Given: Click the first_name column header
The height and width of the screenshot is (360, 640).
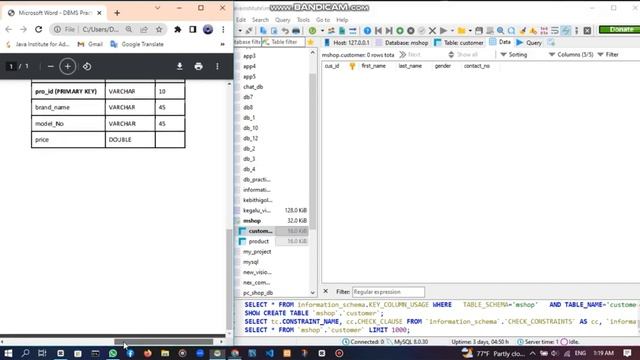Looking at the screenshot, I should [x=373, y=66].
